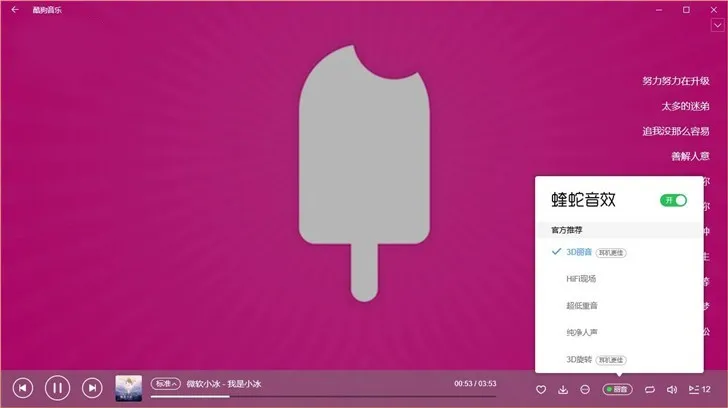Open the album cover thumbnail

tap(129, 388)
